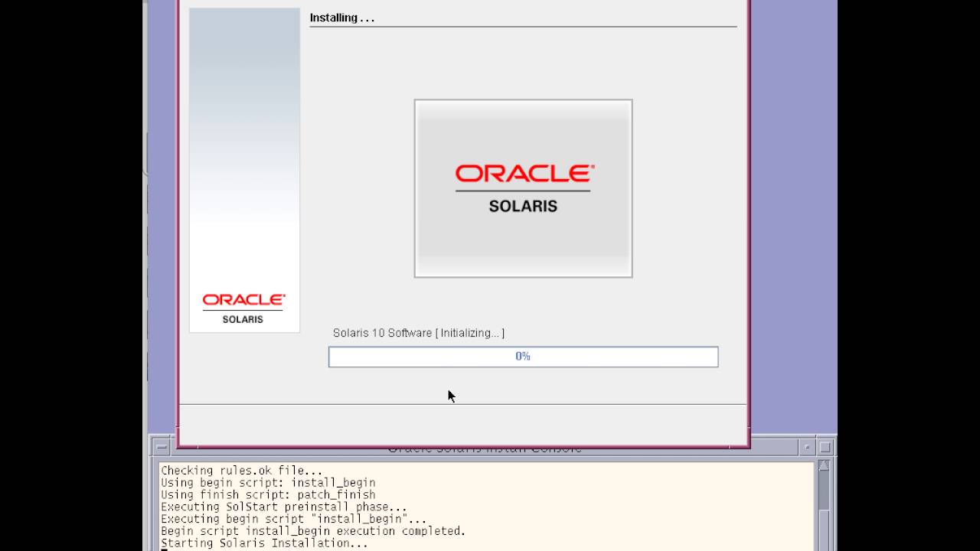Click 'Solaris 10 Software [Initializing...]' status text
980x551 pixels.
419,333
